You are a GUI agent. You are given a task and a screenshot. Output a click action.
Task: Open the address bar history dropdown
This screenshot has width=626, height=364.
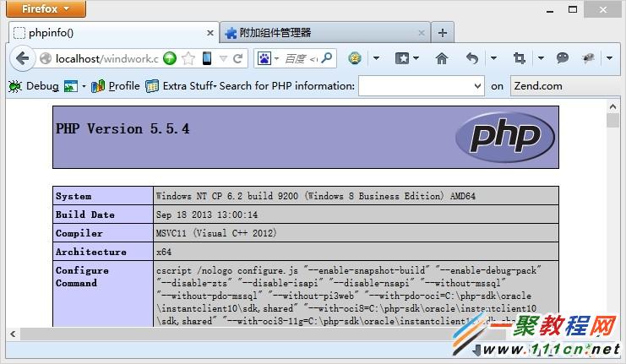click(223, 59)
